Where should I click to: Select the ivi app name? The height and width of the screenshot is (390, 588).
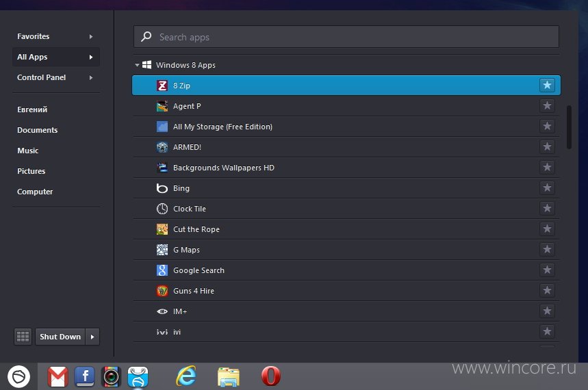click(x=177, y=332)
